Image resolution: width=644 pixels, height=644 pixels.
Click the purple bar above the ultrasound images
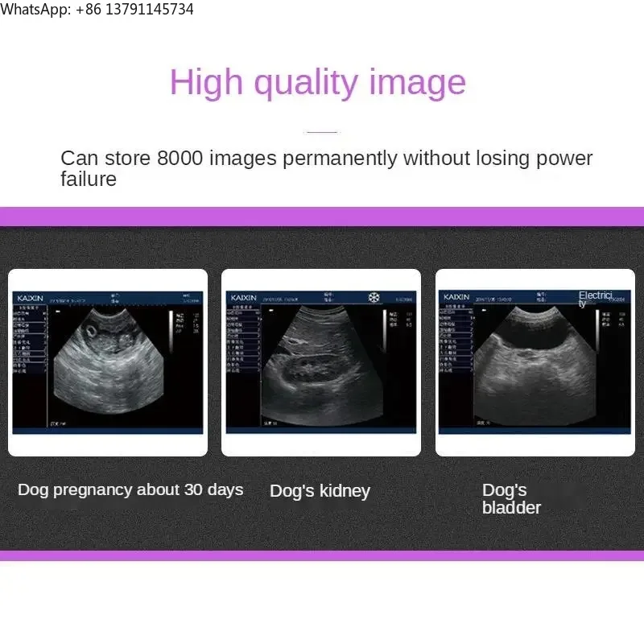tap(322, 217)
